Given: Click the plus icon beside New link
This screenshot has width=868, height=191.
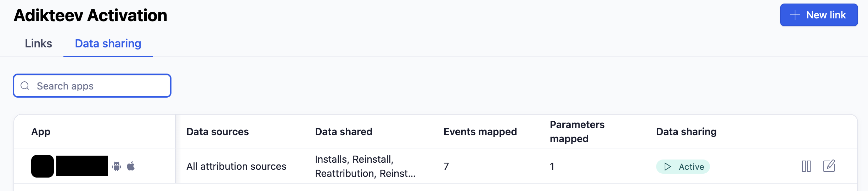Looking at the screenshot, I should pyautogui.click(x=795, y=15).
